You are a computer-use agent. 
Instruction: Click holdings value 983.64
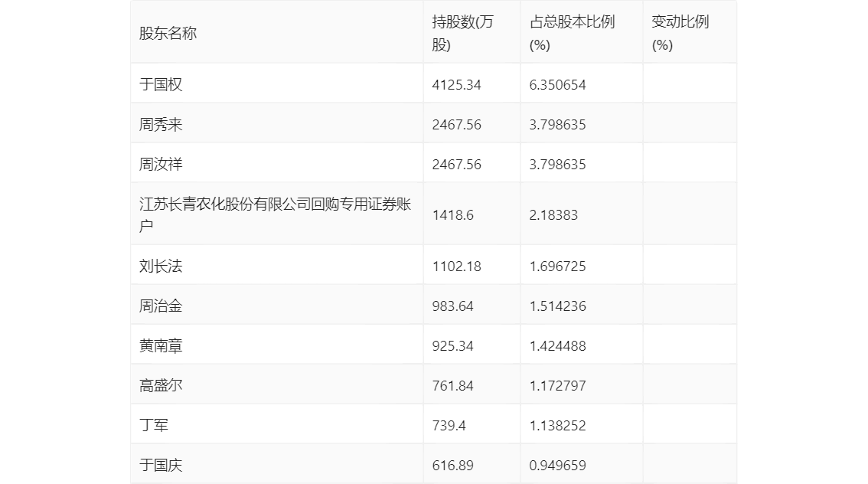point(453,306)
